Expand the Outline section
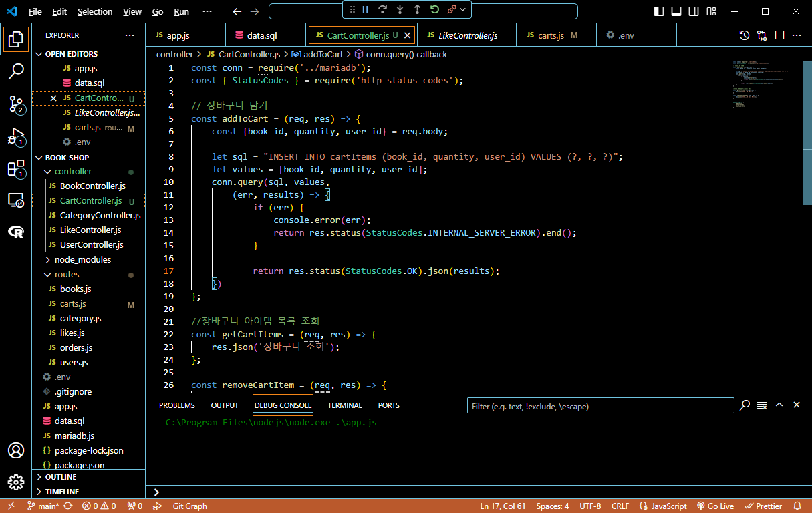The height and width of the screenshot is (513, 812). coord(89,477)
